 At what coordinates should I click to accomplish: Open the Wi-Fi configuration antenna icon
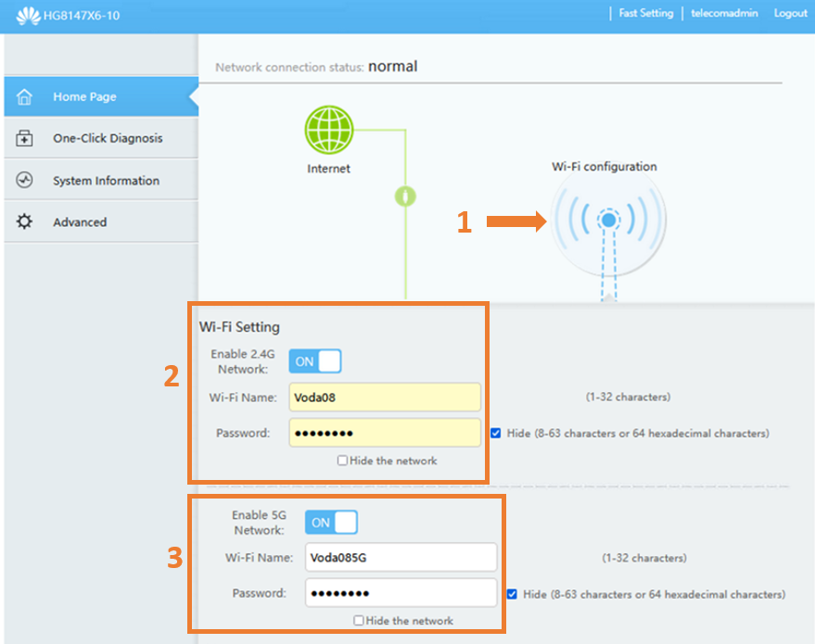click(x=607, y=221)
